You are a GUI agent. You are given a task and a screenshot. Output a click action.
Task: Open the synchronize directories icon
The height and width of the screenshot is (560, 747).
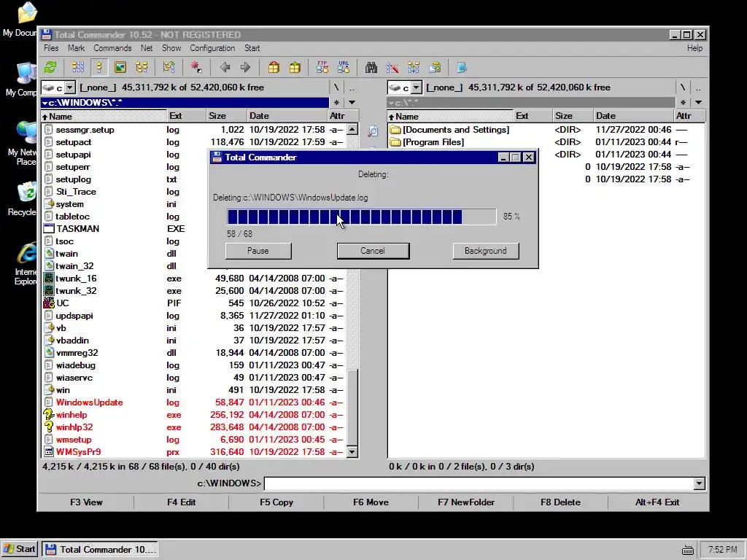pos(414,67)
